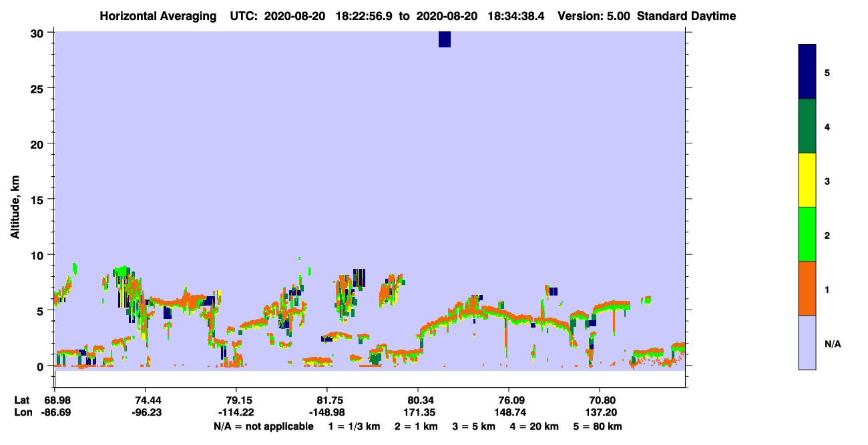
Task: Click the 'N/A = not applicable' legend text
Action: point(263,426)
